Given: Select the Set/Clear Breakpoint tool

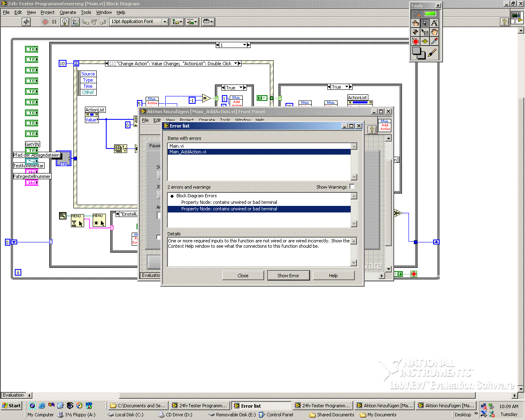Looking at the screenshot, I should 416,41.
